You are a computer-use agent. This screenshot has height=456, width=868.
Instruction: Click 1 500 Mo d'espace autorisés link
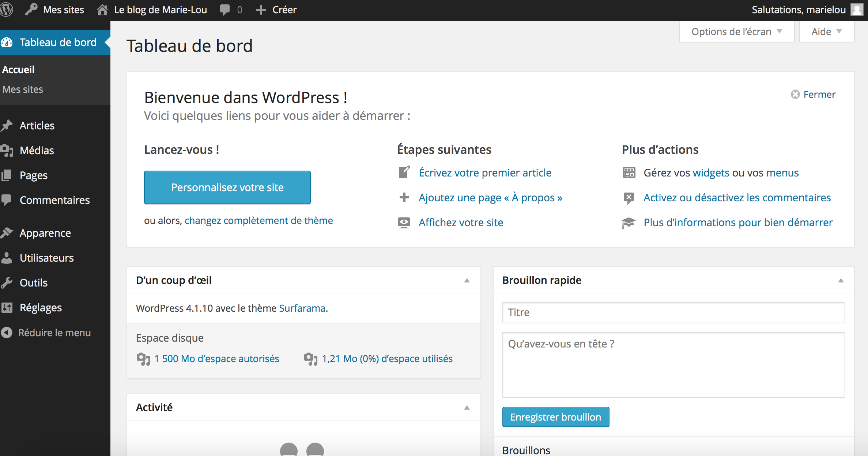217,359
